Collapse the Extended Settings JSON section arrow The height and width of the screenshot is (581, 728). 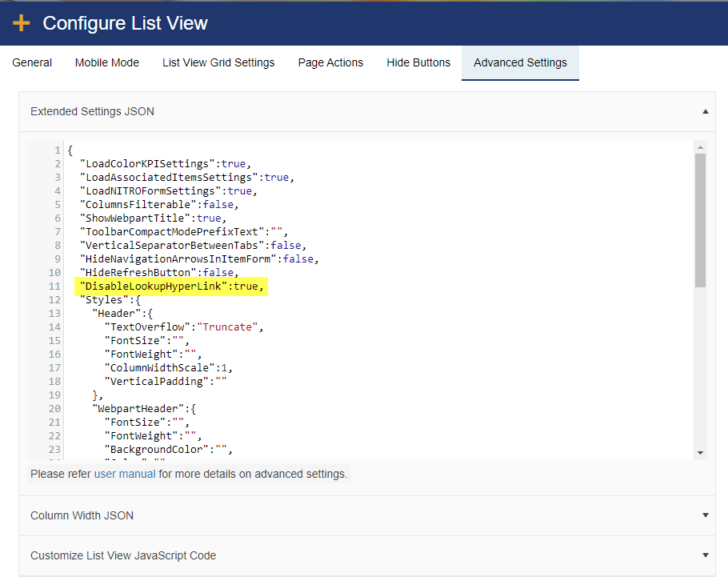coord(706,111)
